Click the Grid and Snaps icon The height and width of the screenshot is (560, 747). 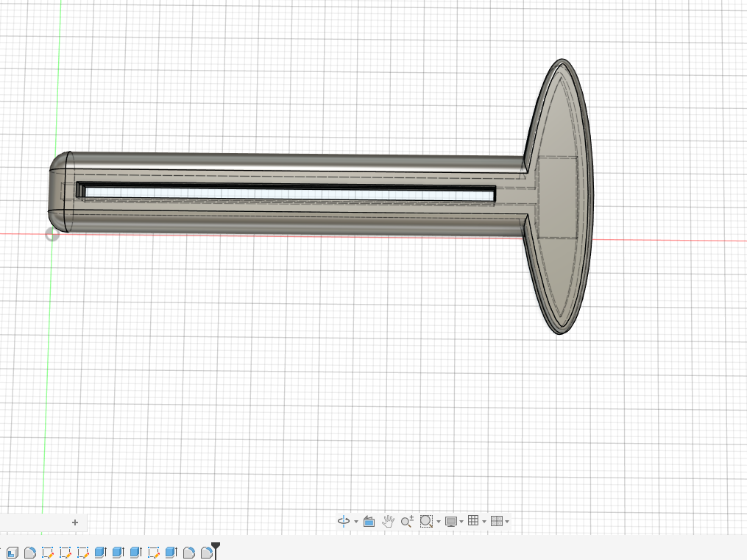pos(473,520)
